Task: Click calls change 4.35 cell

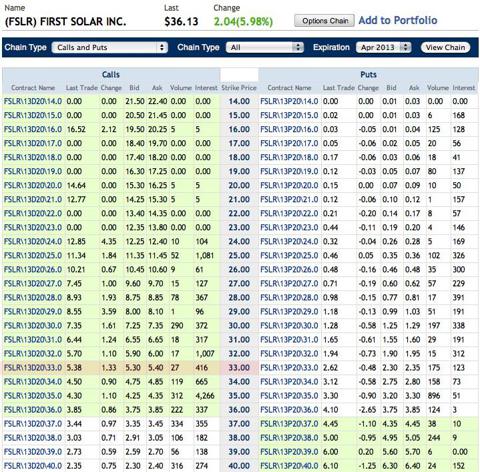Action: 109,241
